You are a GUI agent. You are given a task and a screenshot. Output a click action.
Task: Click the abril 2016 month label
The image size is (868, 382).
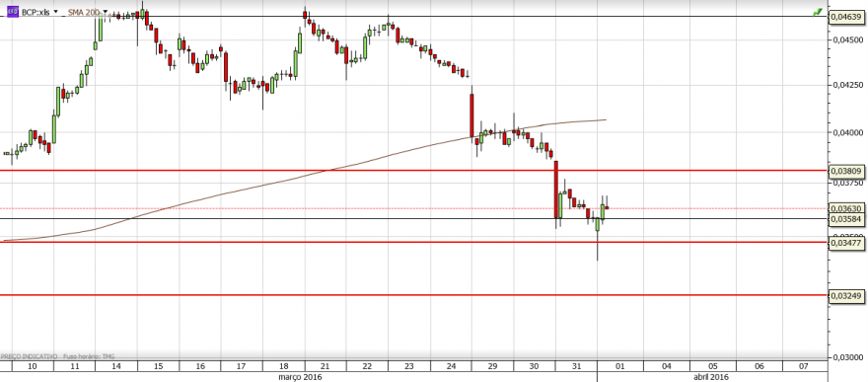click(x=711, y=377)
